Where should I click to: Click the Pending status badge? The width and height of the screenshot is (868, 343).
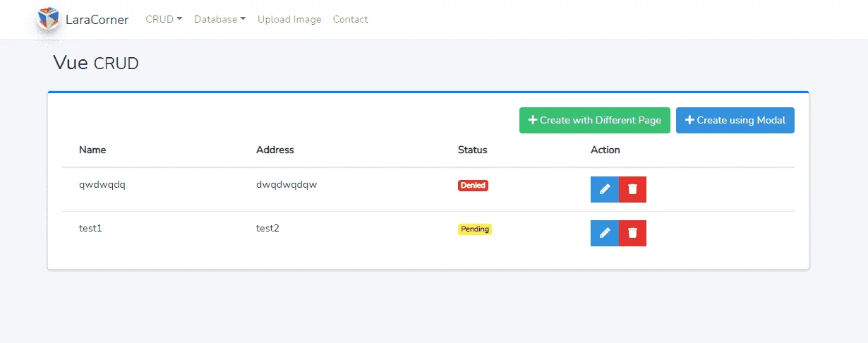point(475,229)
